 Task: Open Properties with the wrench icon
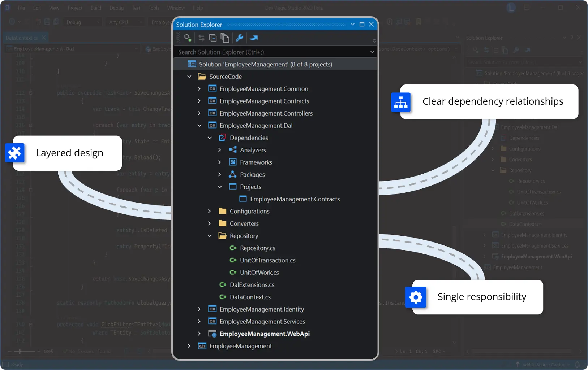coord(240,38)
